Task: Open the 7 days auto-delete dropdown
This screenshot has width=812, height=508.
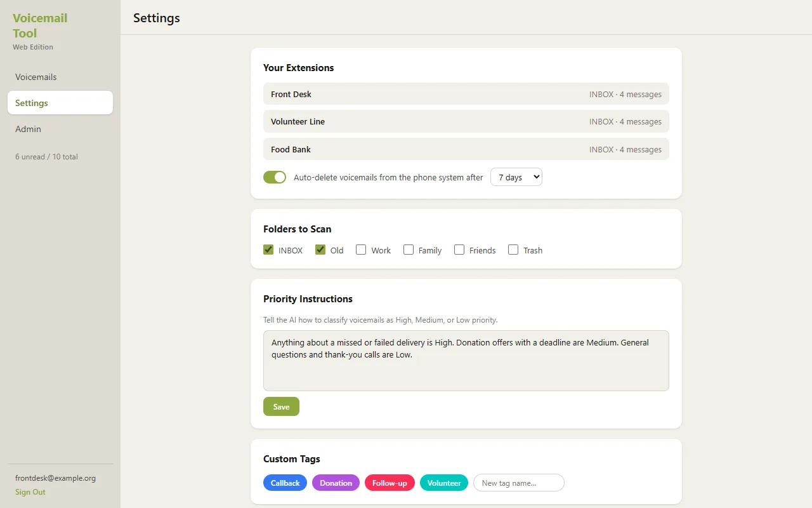Action: click(x=516, y=177)
